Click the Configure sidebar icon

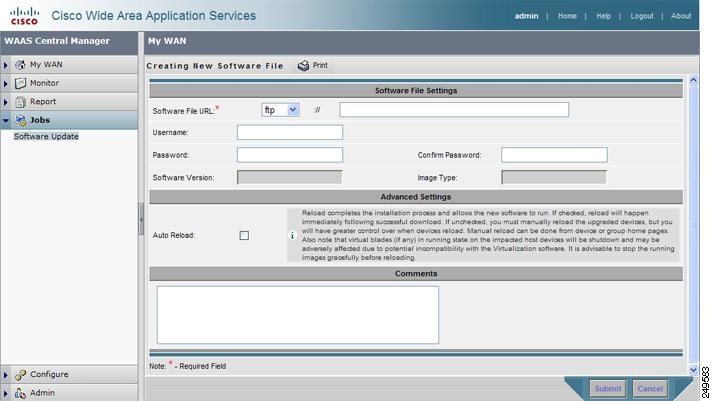20,375
